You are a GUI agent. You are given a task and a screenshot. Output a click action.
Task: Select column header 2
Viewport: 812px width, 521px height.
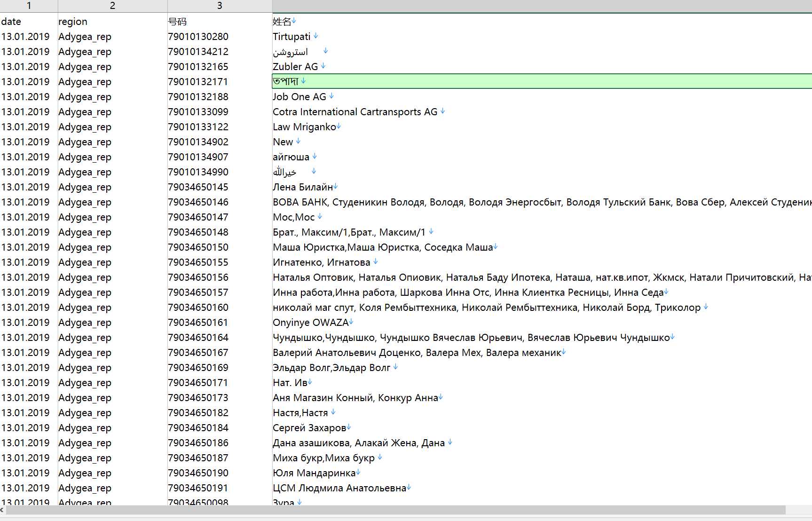coord(112,6)
